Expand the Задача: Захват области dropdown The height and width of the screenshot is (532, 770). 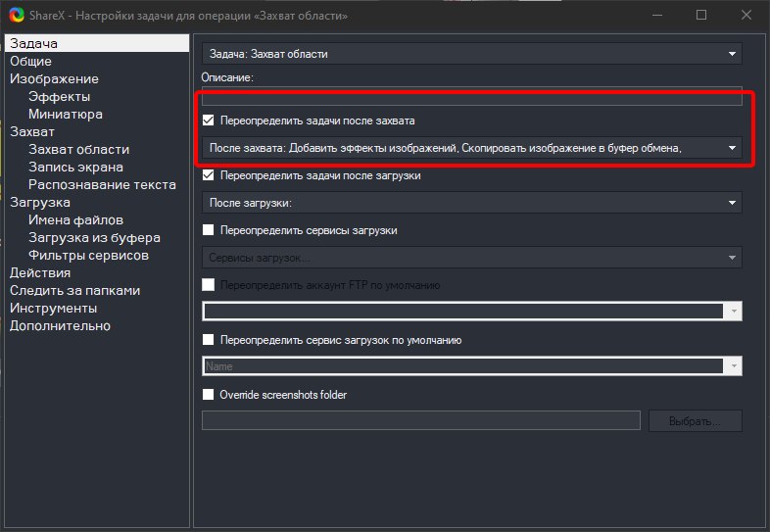coord(471,54)
